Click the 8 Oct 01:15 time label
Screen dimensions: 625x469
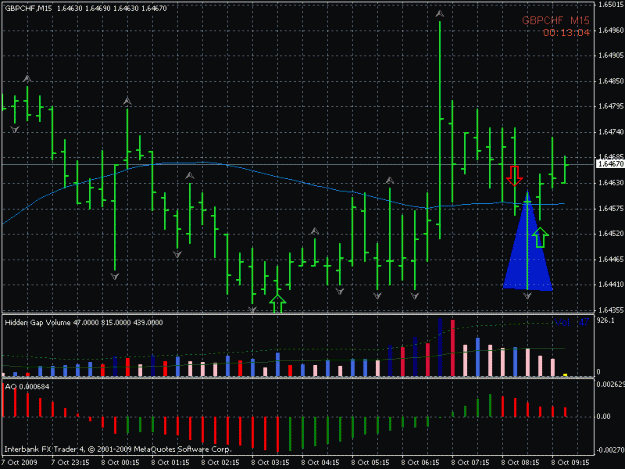[170, 463]
